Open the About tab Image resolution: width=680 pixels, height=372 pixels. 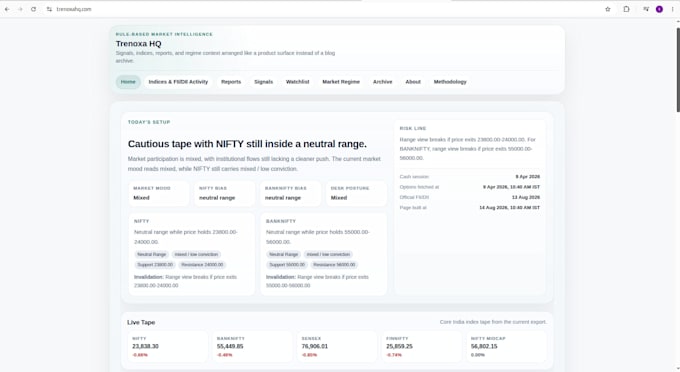[413, 82]
